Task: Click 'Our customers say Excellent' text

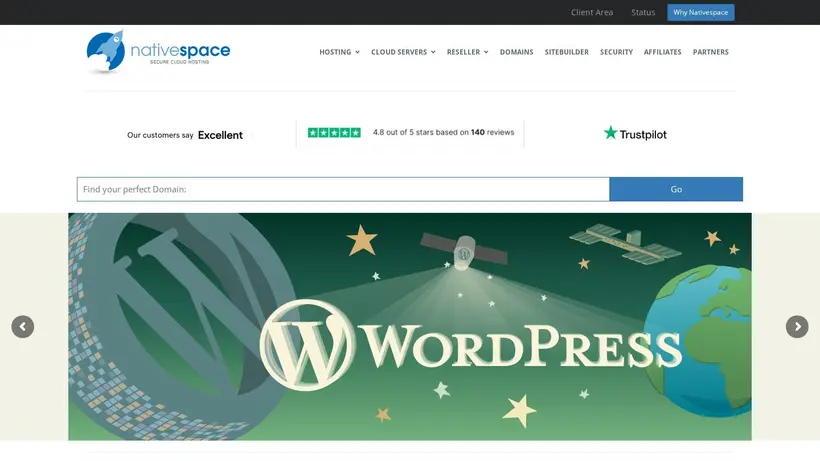Action: [x=185, y=135]
